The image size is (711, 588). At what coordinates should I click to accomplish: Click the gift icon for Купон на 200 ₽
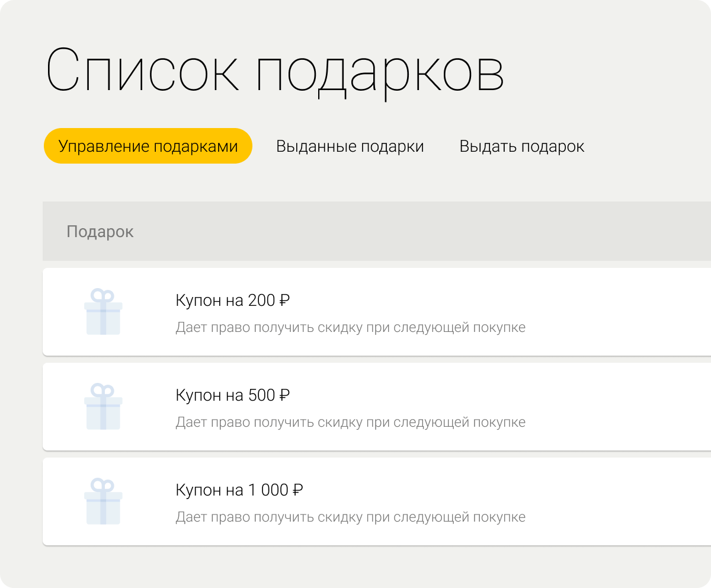[103, 312]
